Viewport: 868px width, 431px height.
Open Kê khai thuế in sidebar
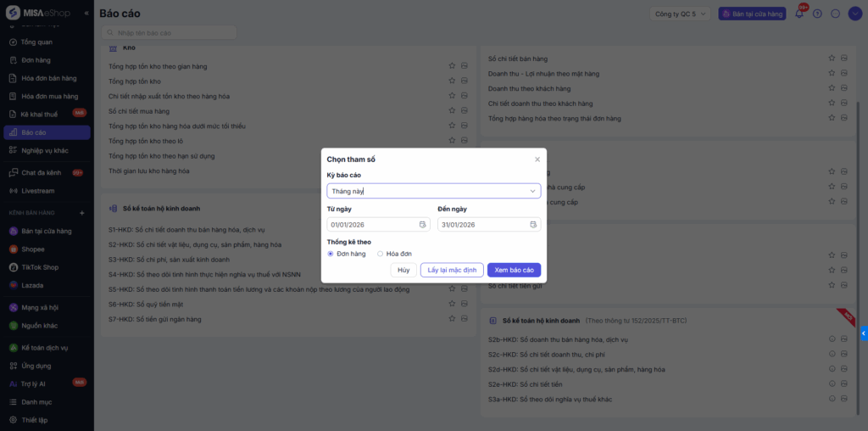coord(47,115)
